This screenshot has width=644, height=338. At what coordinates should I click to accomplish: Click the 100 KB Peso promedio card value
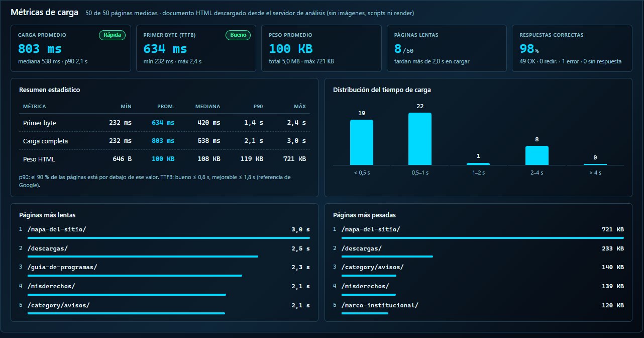tap(291, 49)
